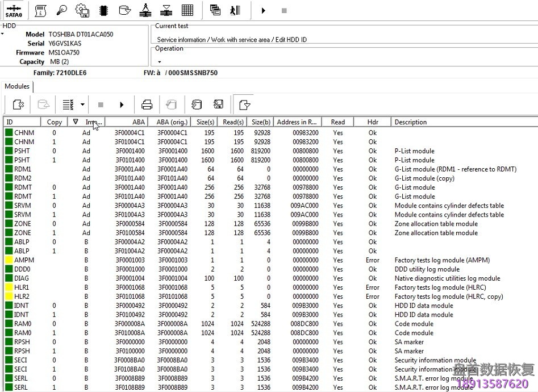Screen dimensions: 538x392
Task: Click the light bulb icon in toolbar
Action: 61,10
